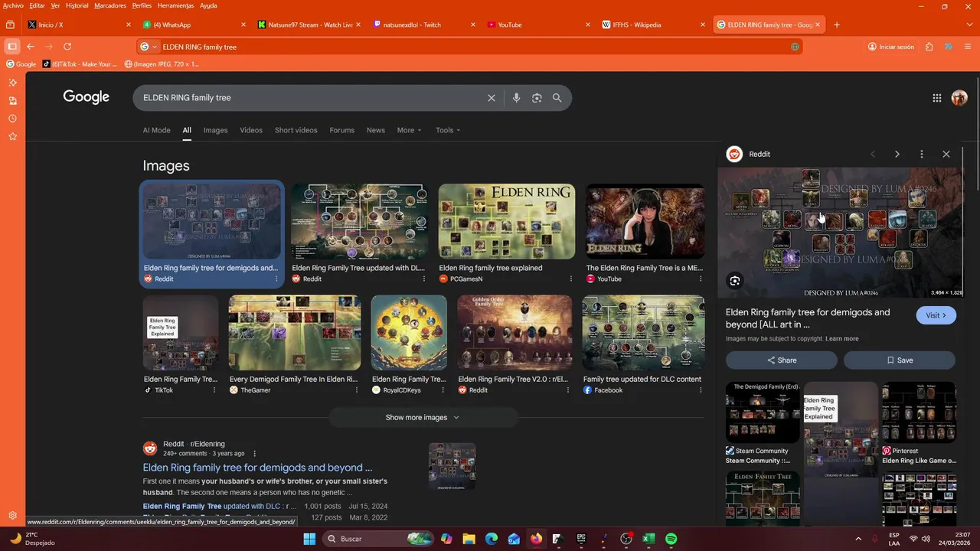Open File Explorer from the taskbar
Viewport: 980px width, 551px height.
tap(469, 539)
